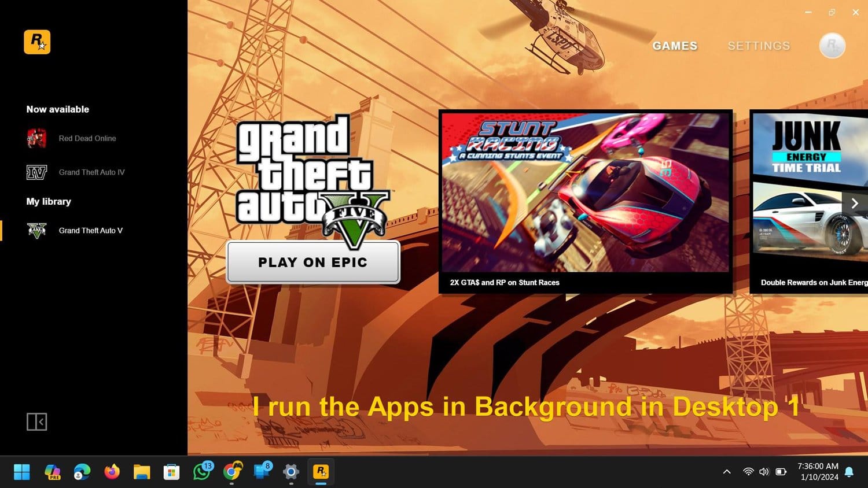
Task: Expand hidden icons in the system tray
Action: point(726,472)
